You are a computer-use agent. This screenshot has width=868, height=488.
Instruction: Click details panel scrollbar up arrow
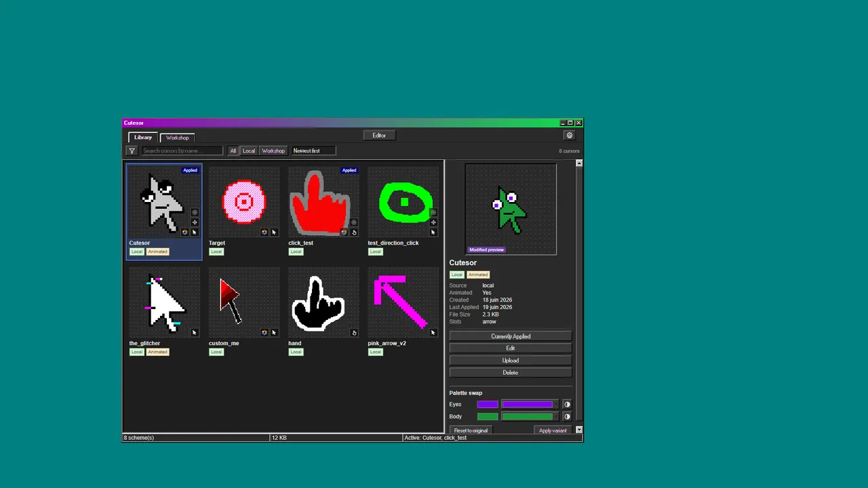pos(579,163)
